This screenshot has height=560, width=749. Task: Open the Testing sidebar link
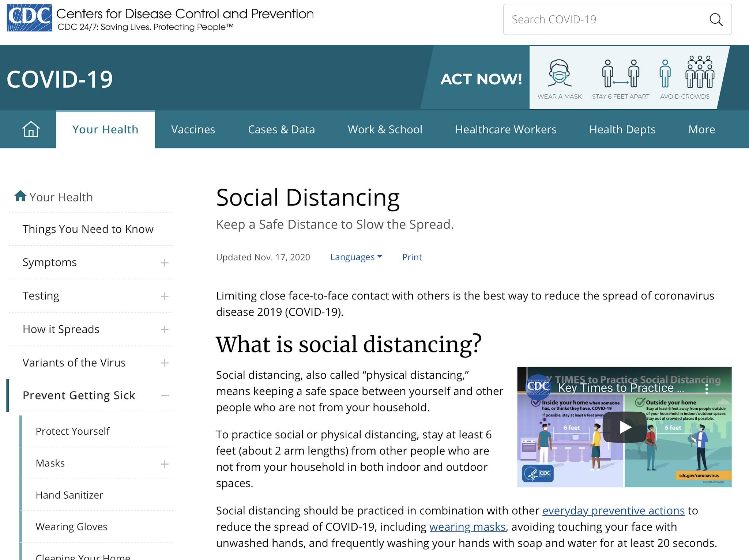41,296
